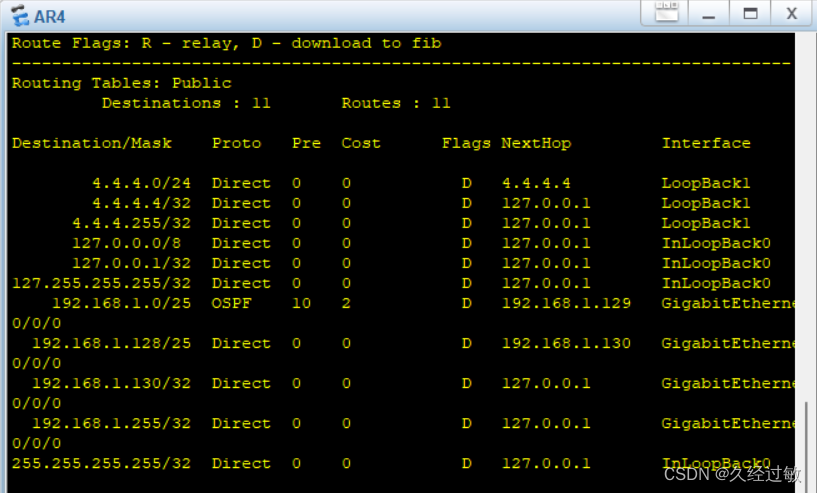Click the 255.255.255.255/32 destination entry
The height and width of the screenshot is (493, 817).
102,463
